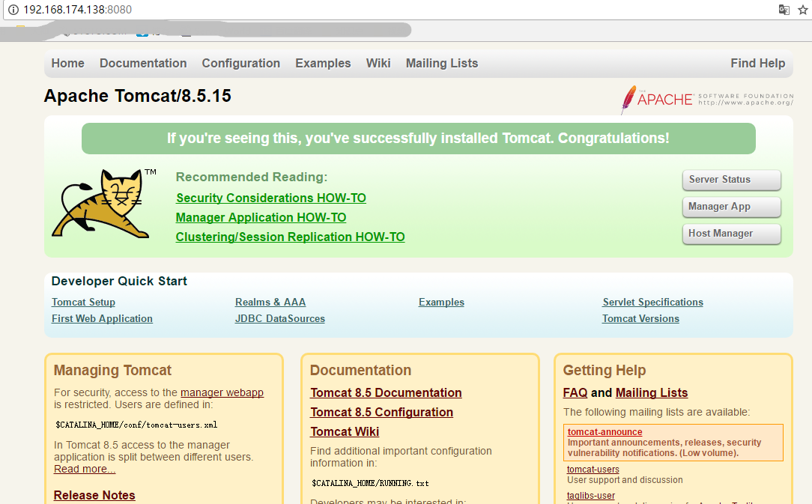This screenshot has height=504, width=812.
Task: Click the Realms & AAA link
Action: (x=270, y=302)
